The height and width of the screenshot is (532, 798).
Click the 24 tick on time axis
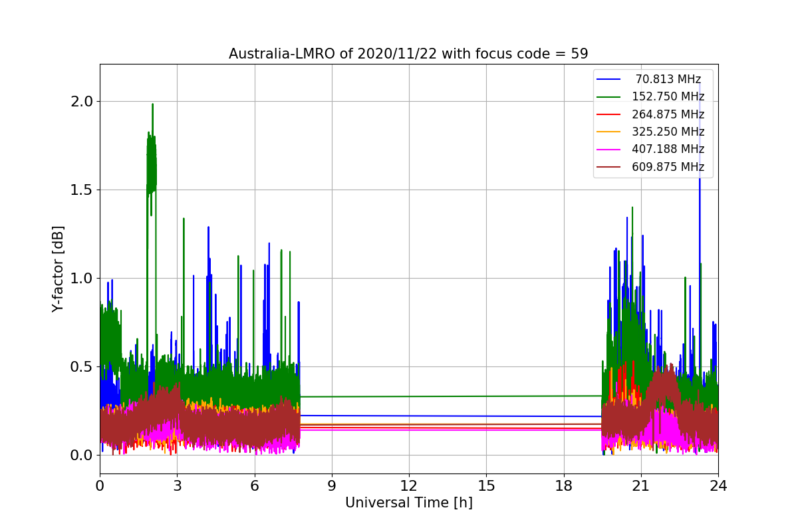[718, 485]
